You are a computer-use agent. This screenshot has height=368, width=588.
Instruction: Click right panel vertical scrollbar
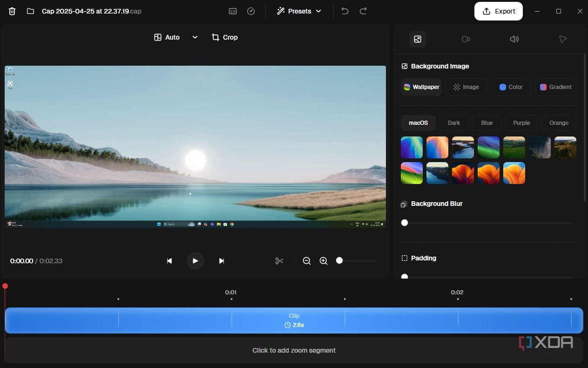[585, 128]
